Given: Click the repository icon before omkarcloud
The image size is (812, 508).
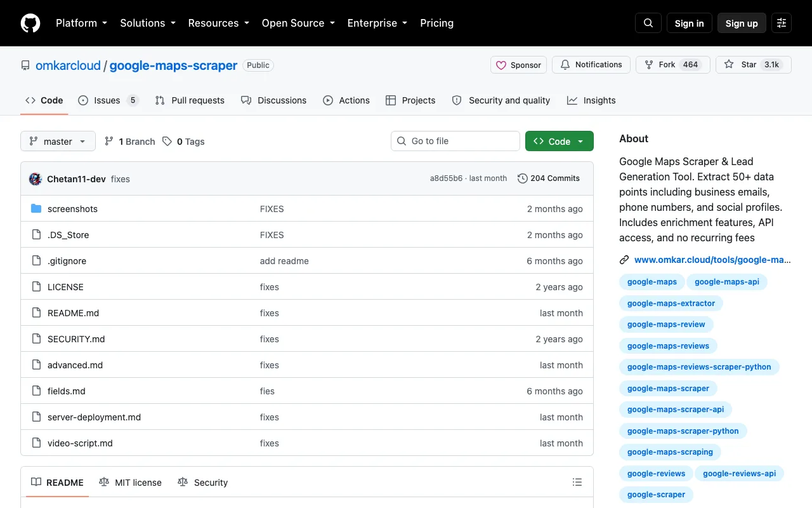Looking at the screenshot, I should point(25,65).
